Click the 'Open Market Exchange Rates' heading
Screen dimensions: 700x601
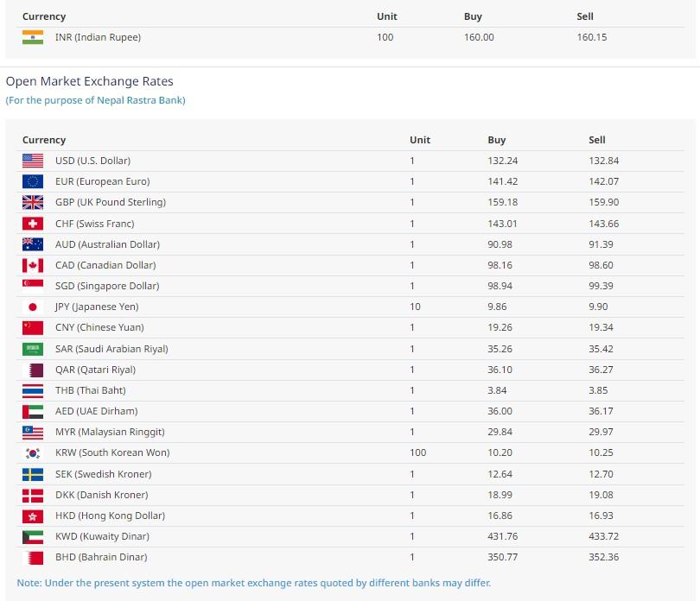tap(90, 81)
